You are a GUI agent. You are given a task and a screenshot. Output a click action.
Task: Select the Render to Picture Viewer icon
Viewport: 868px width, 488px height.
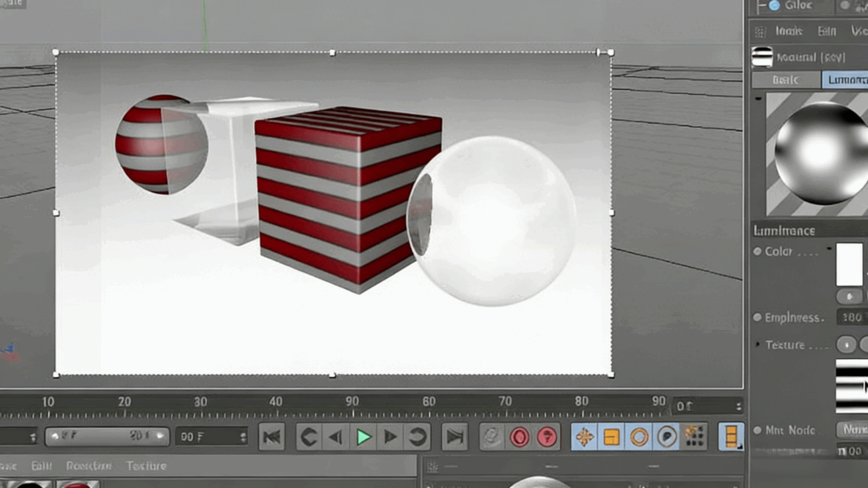(519, 437)
